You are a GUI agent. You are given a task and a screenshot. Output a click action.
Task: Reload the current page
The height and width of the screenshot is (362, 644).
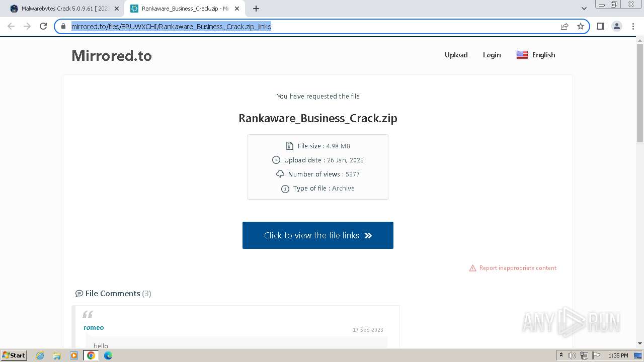[43, 26]
